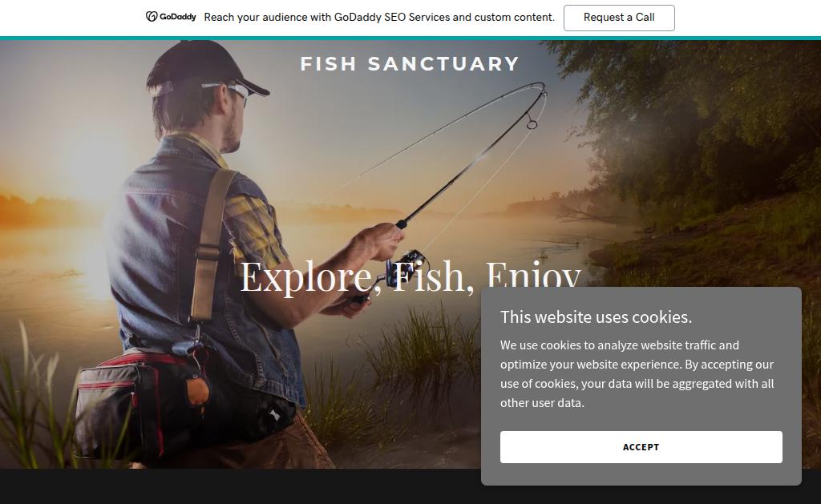The height and width of the screenshot is (504, 821).
Task: Click the GoDaddy SEO Services banner text
Action: pyautogui.click(x=379, y=18)
